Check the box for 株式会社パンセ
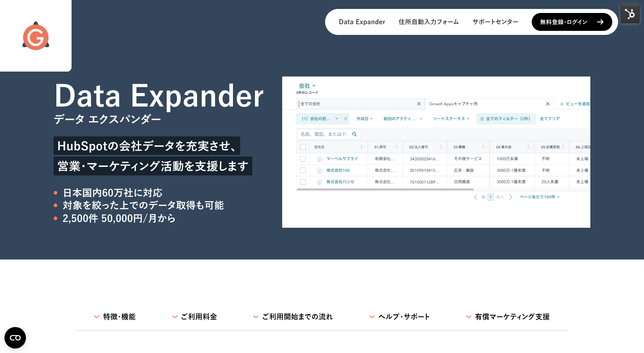Image resolution: width=644 pixels, height=353 pixels. (x=303, y=182)
